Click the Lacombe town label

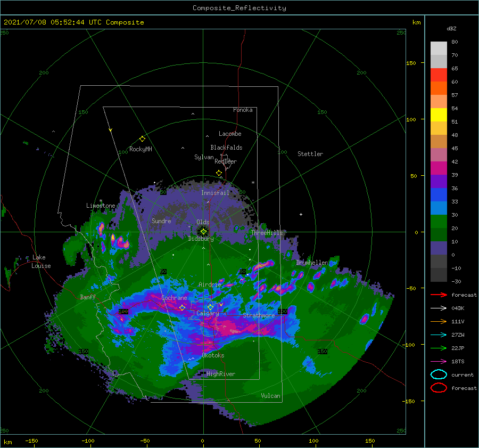point(230,134)
